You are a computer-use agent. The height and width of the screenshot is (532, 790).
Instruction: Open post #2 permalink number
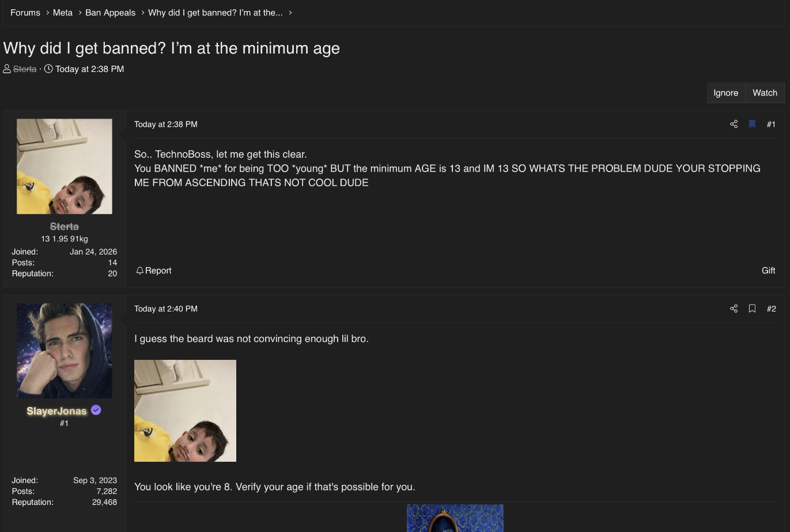pos(771,309)
